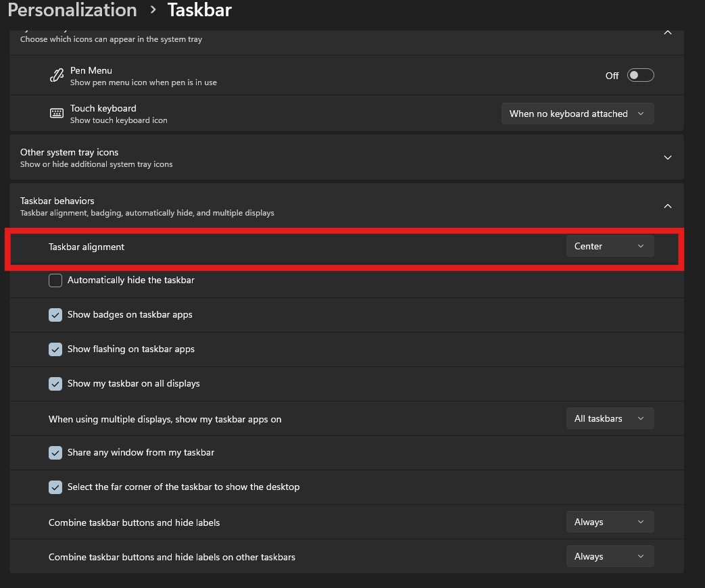The height and width of the screenshot is (588, 705).
Task: Click the Touch keyboard label
Action: pos(103,108)
